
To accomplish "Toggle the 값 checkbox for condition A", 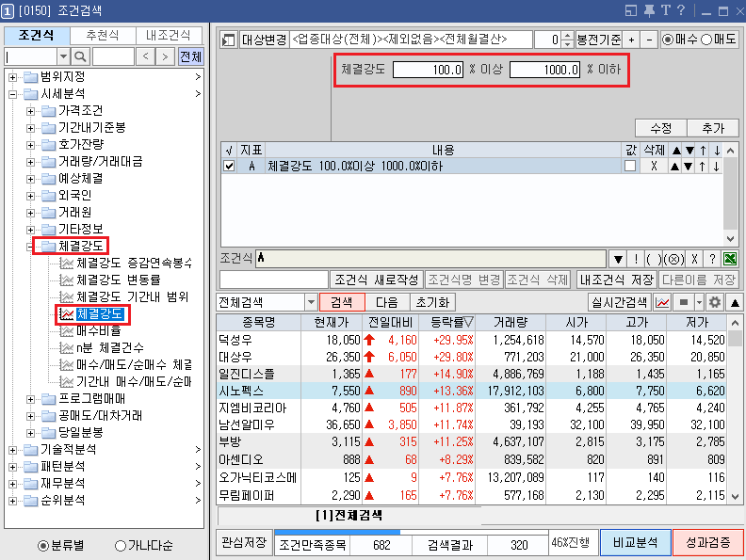I will (x=630, y=167).
